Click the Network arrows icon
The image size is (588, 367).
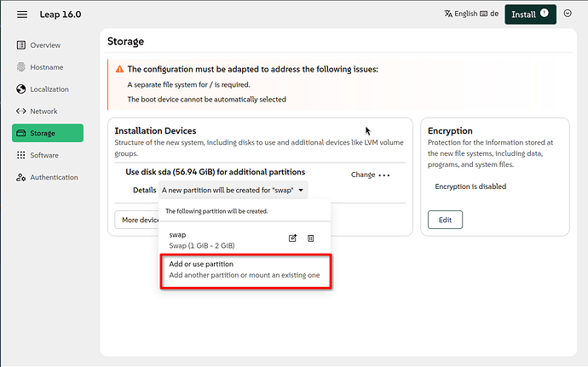[x=21, y=112]
